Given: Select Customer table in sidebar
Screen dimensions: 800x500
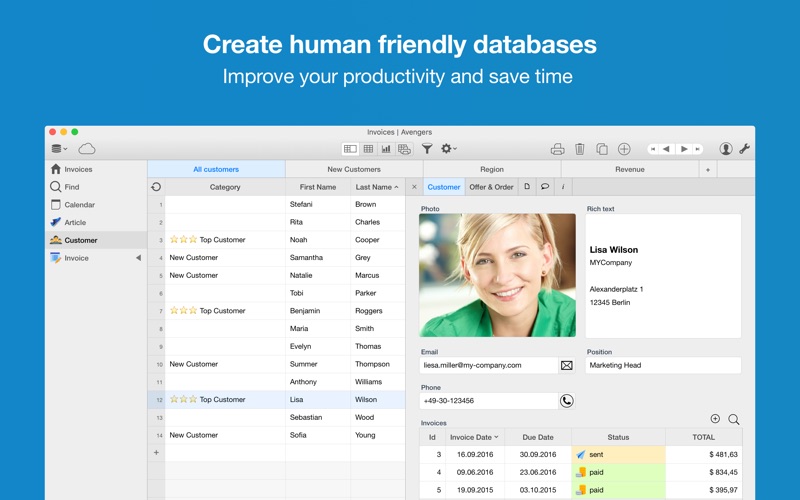Looking at the screenshot, I should tap(96, 240).
